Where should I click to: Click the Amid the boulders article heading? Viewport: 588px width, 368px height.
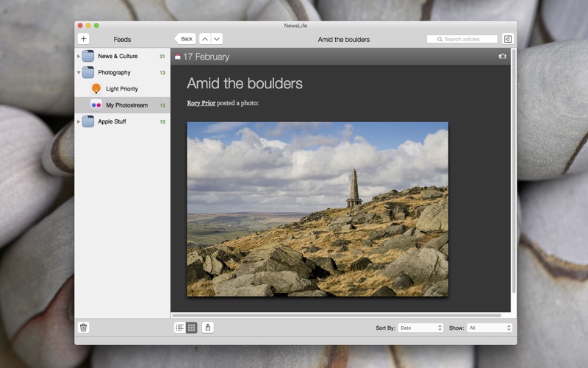click(x=245, y=83)
